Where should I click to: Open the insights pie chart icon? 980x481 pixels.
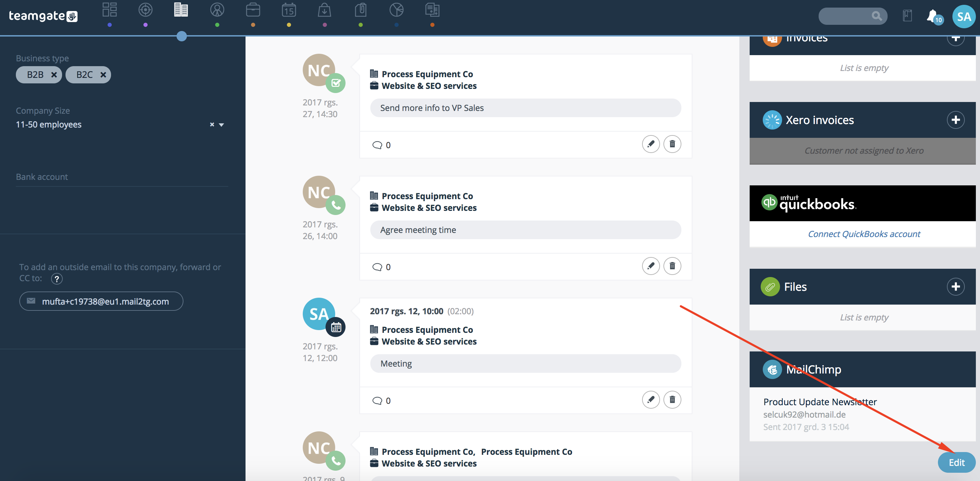(397, 10)
